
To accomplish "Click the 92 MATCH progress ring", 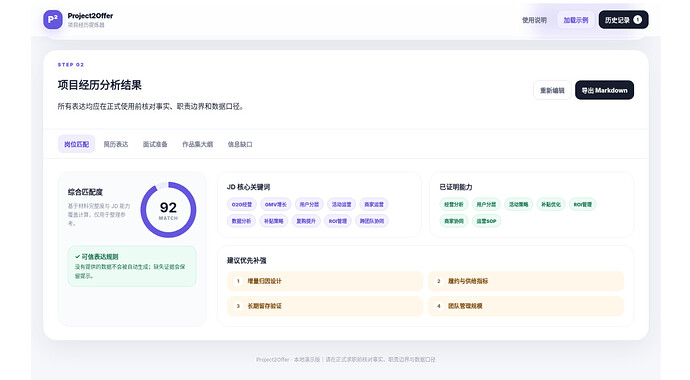I will (168, 210).
